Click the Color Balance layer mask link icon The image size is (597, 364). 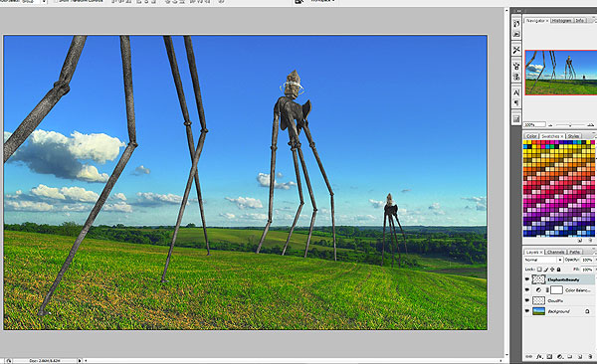(547, 290)
